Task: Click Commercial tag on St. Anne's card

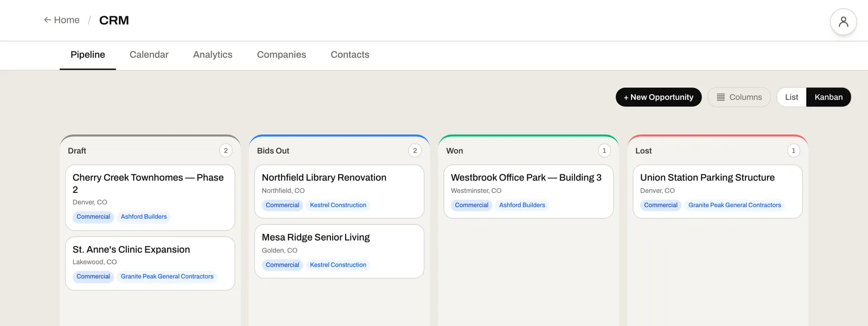Action: [93, 277]
